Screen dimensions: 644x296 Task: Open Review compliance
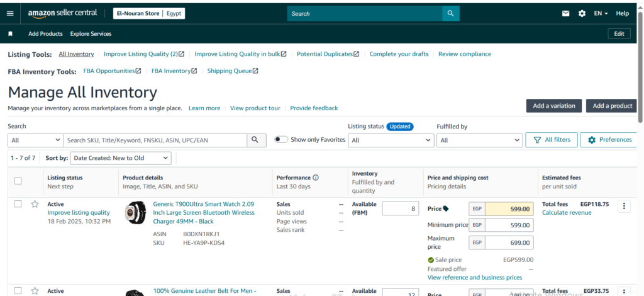click(465, 54)
